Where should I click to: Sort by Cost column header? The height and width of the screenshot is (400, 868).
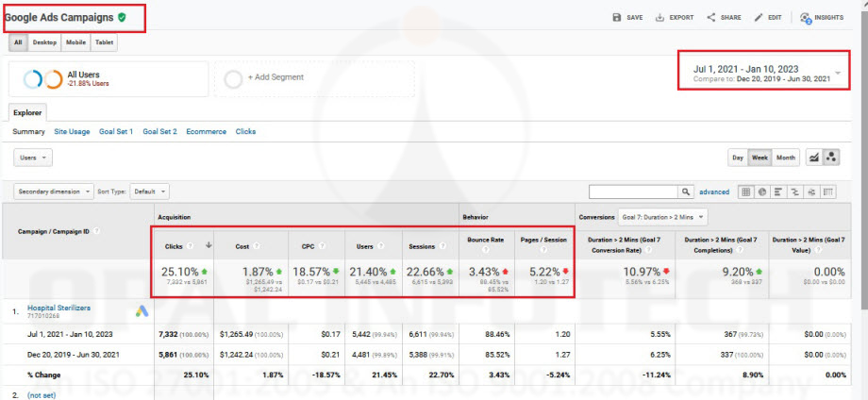click(242, 246)
